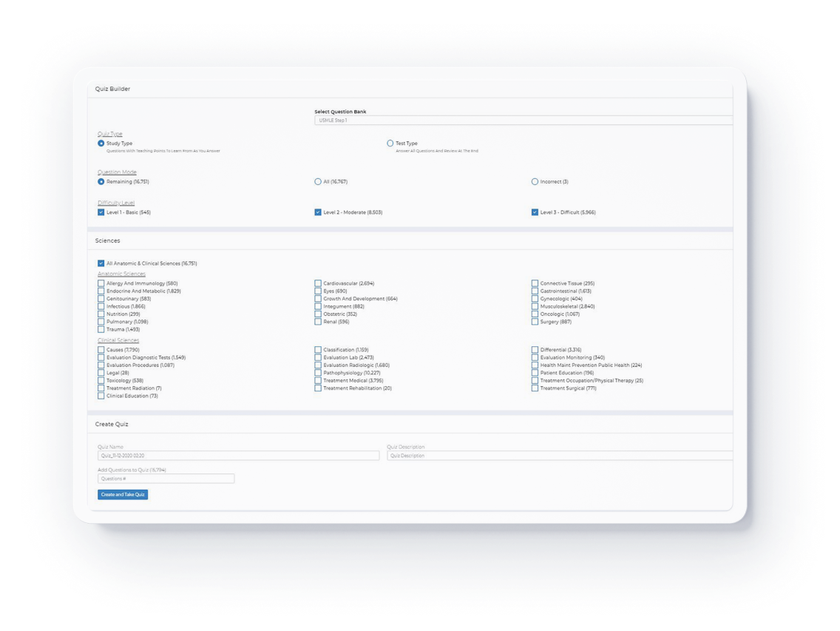Viewport: 840px width, 631px height.
Task: Check Treatment Radiation (7) checkbox
Action: point(101,388)
